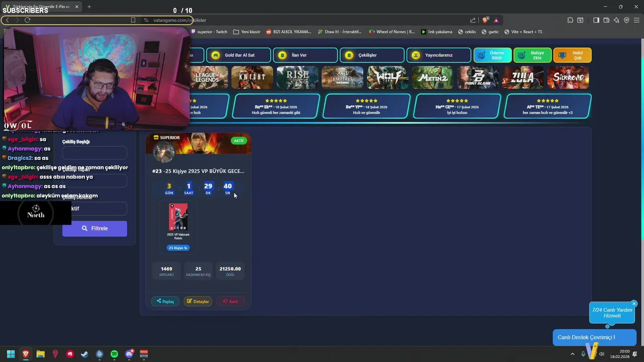Click the Filtrele search button
Screen dimensions: 644x362
[95, 228]
